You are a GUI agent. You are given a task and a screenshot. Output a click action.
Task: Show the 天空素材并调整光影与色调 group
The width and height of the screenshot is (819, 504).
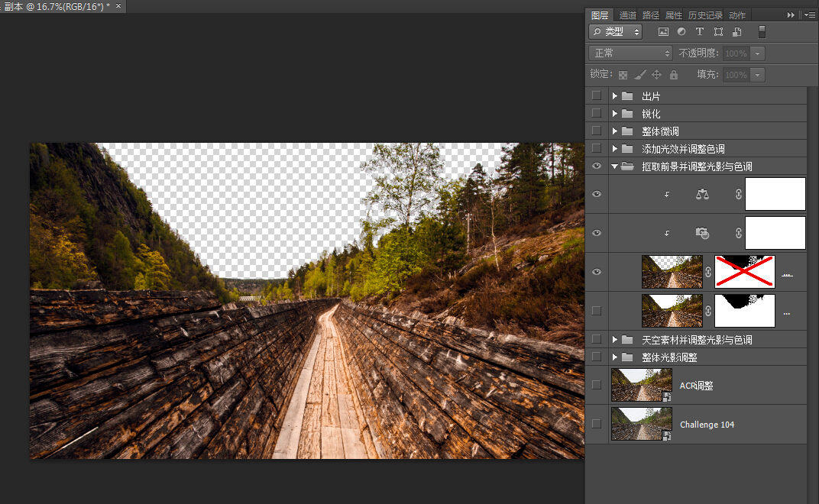tap(597, 339)
